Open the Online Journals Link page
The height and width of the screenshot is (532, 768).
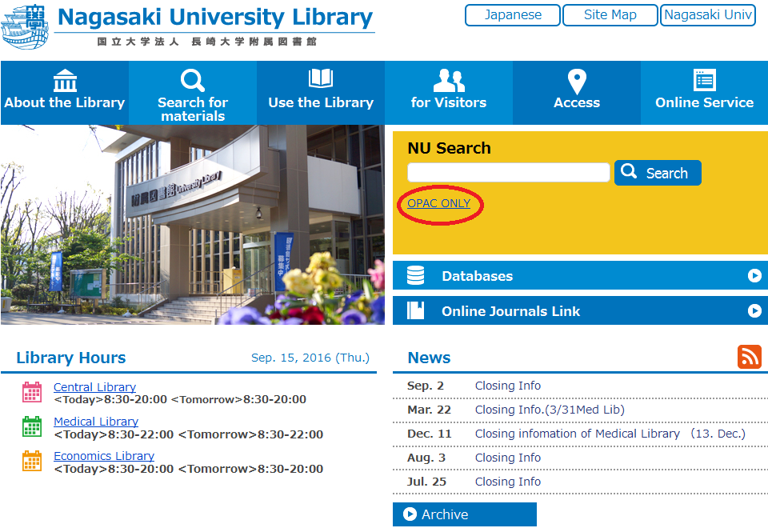coord(581,310)
